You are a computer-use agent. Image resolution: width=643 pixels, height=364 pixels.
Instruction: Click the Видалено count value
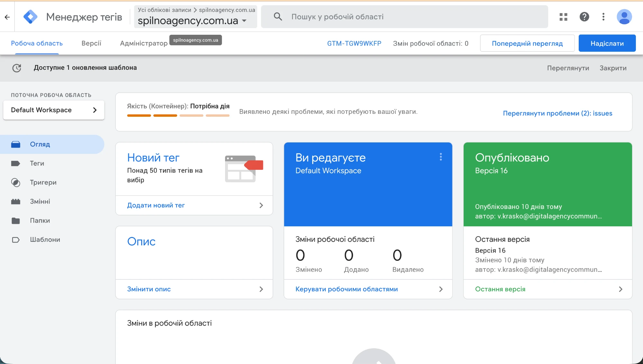pos(397,255)
